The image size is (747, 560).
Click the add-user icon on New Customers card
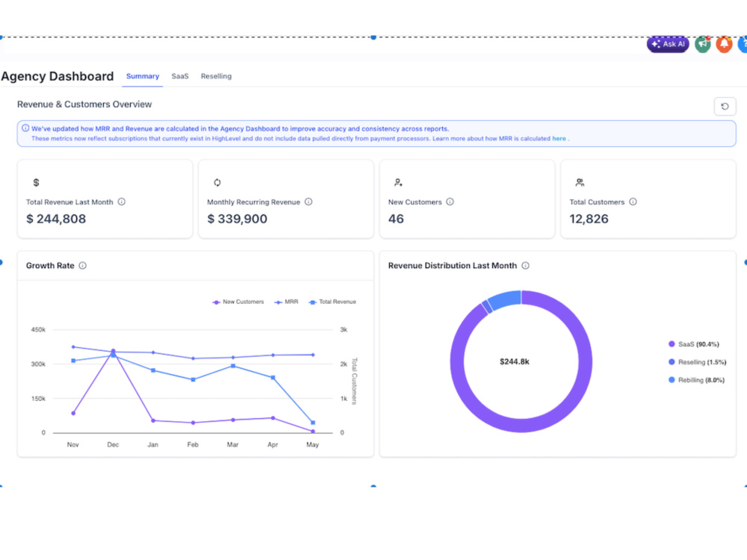(398, 182)
